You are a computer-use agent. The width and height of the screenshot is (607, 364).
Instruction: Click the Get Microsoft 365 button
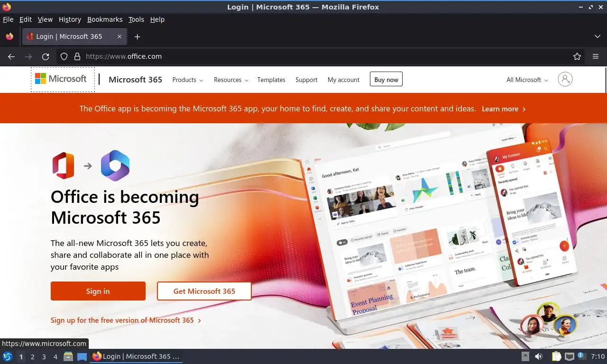pyautogui.click(x=204, y=291)
